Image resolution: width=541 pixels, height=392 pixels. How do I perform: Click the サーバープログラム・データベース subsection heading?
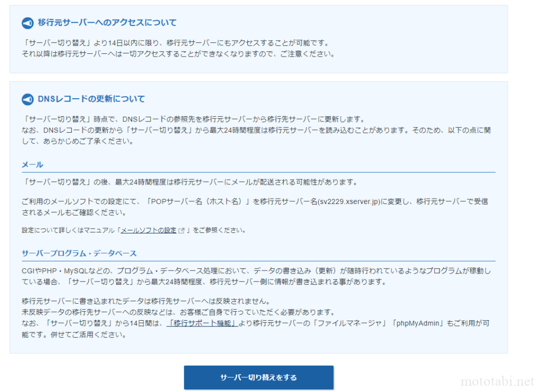click(x=79, y=253)
